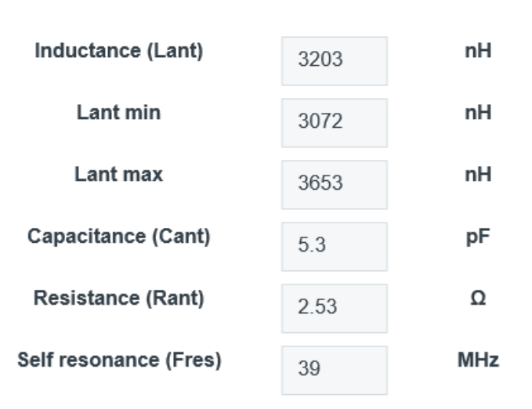Screen dimensions: 532x409
Task: Place cursor on the 5.3 value
Action: 311,246
